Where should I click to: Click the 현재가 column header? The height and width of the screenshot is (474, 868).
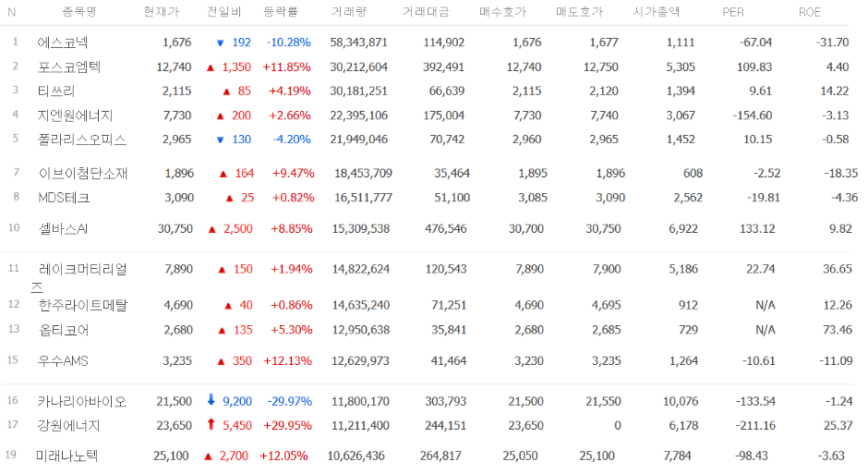pos(162,12)
